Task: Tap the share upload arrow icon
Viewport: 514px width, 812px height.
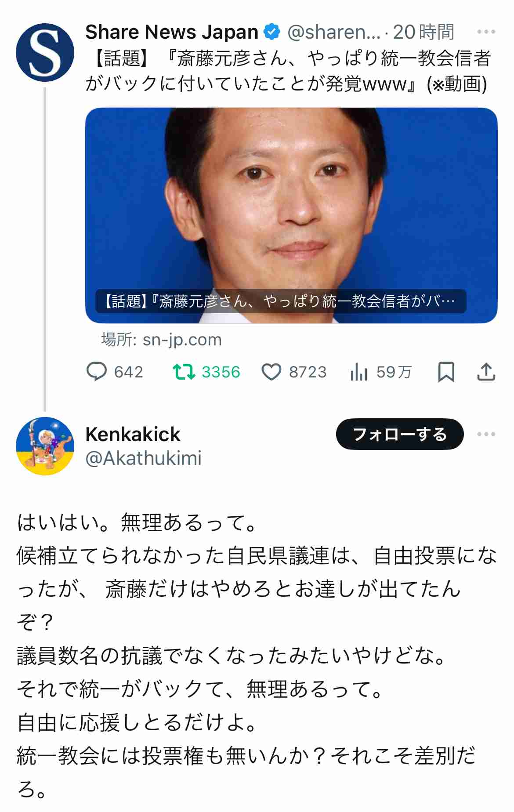Action: (x=486, y=372)
